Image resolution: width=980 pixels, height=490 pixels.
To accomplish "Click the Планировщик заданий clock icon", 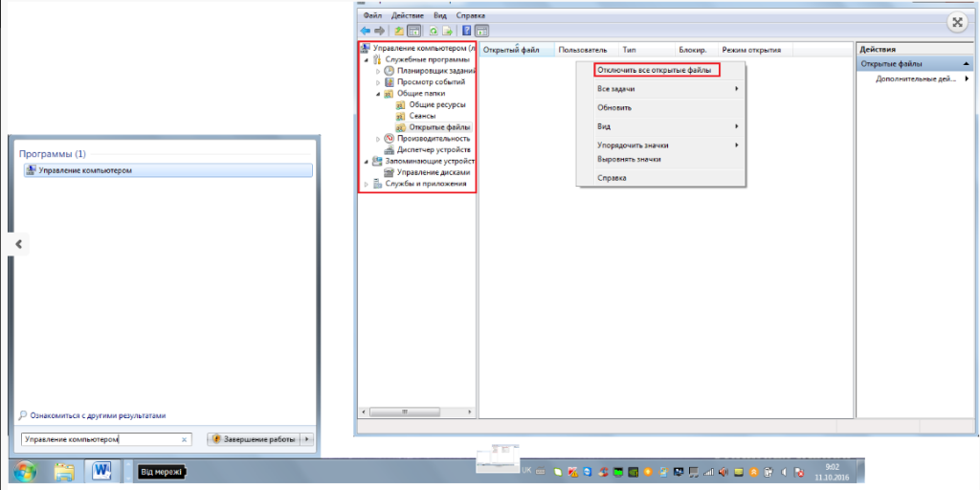I will point(389,71).
